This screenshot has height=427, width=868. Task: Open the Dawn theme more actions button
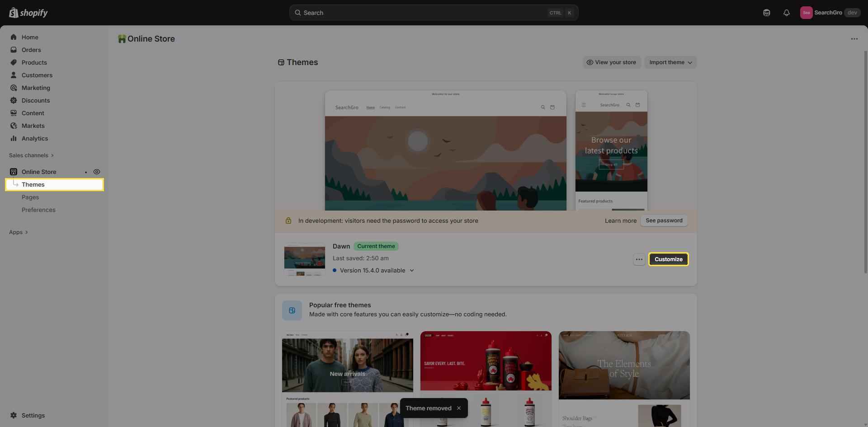[x=639, y=259]
